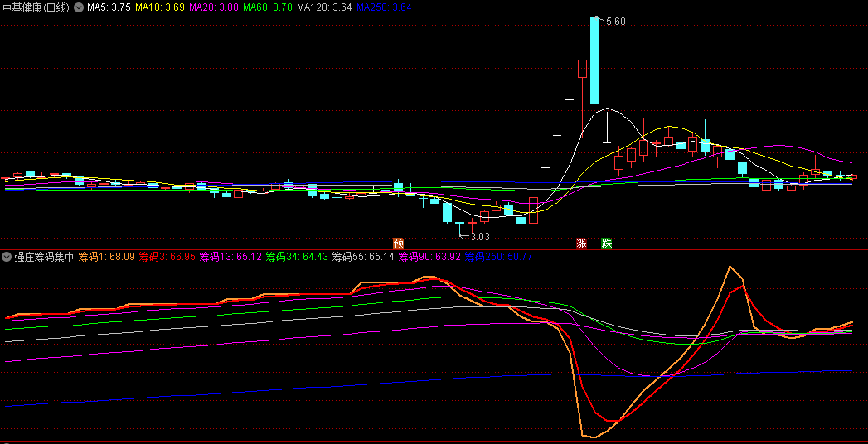Click the orange 预 marker icon
Image resolution: width=868 pixels, height=444 pixels.
pos(399,244)
